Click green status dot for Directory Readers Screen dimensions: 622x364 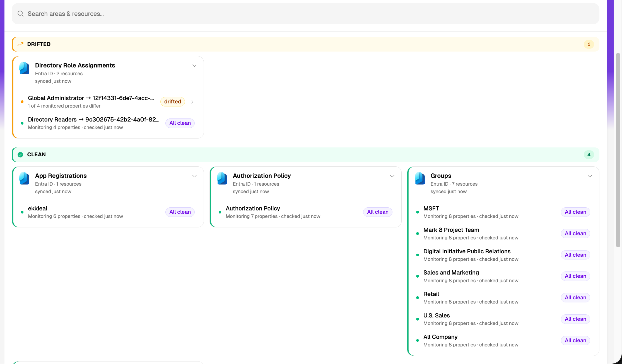click(22, 123)
